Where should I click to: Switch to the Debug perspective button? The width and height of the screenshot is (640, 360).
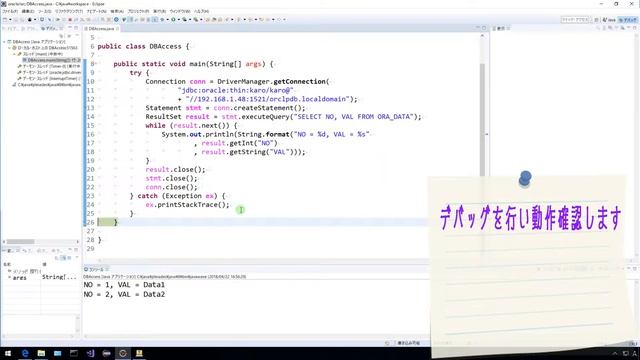click(627, 20)
